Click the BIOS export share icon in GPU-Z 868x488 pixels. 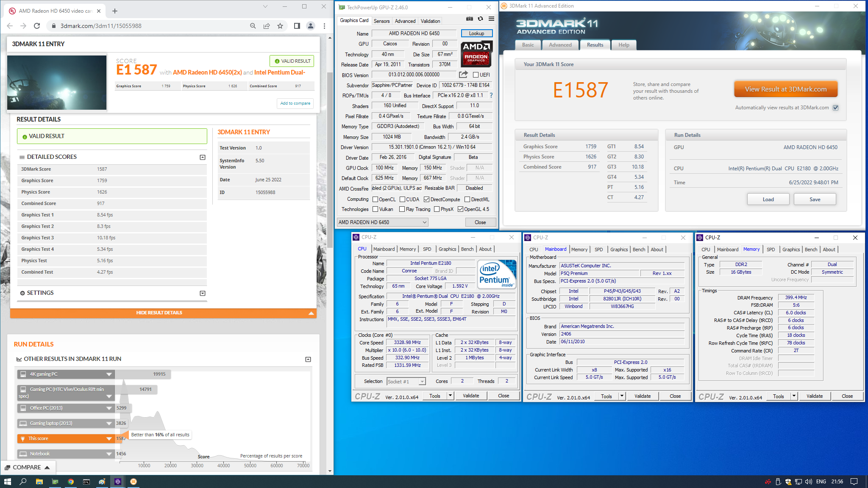[x=463, y=75]
